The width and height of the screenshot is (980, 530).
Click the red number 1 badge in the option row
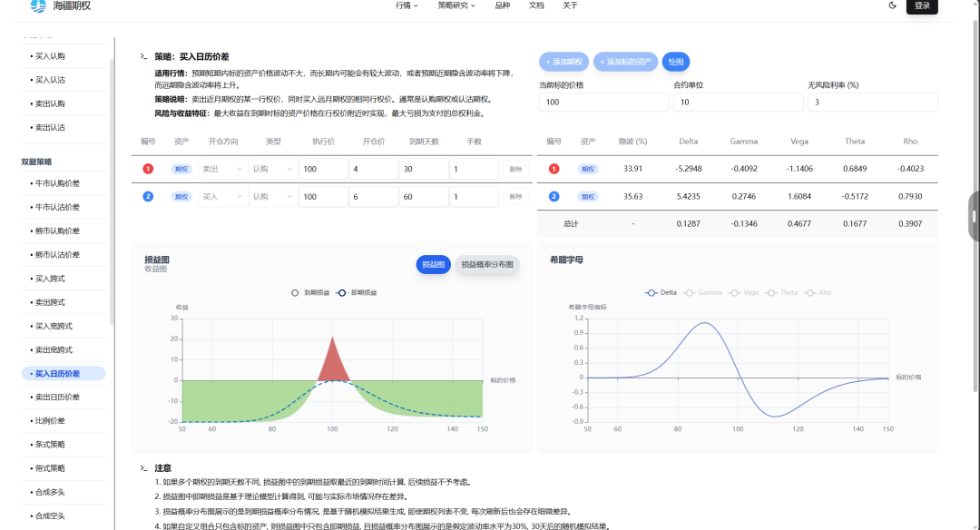coord(148,169)
